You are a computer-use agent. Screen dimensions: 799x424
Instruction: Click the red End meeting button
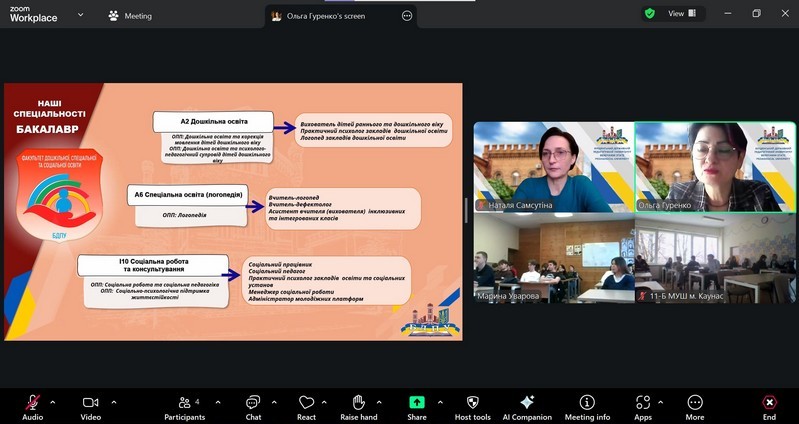pos(769,402)
